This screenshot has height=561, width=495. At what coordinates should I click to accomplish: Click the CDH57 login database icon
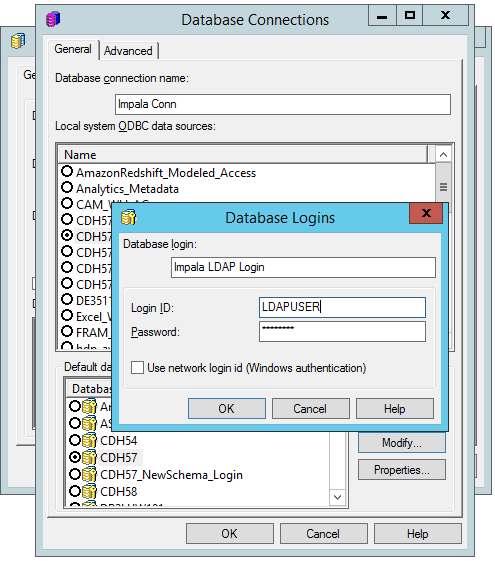pos(89,457)
